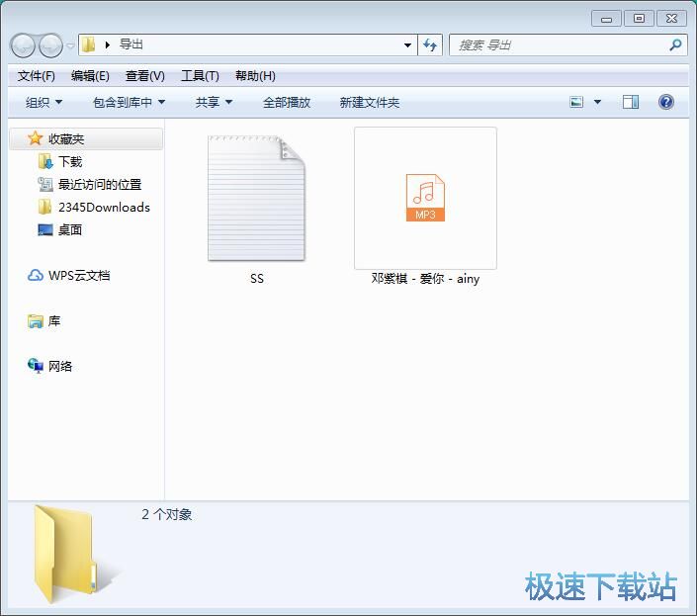Expand the 组织 dropdown
The width and height of the screenshot is (697, 616).
[44, 103]
